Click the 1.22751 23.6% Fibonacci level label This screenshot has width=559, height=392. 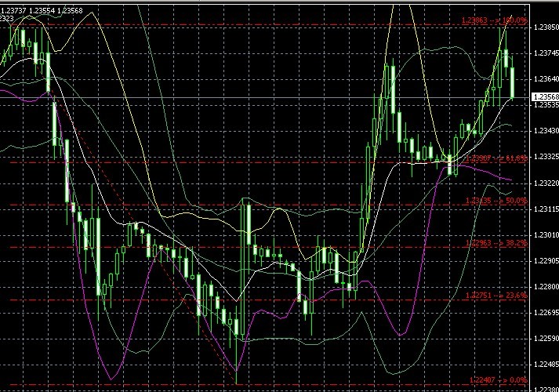tap(496, 296)
